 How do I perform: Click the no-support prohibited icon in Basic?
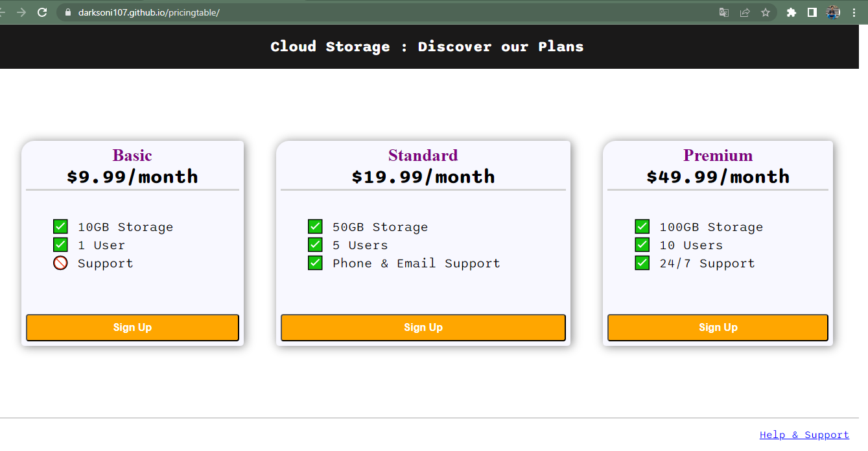[60, 263]
